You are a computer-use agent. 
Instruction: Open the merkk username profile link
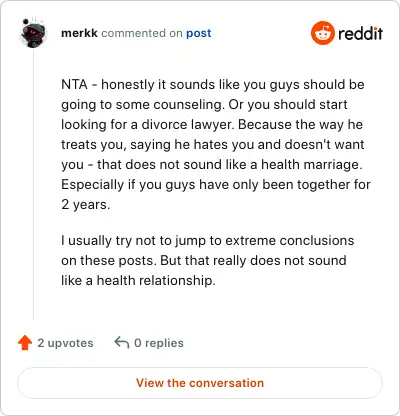[79, 33]
